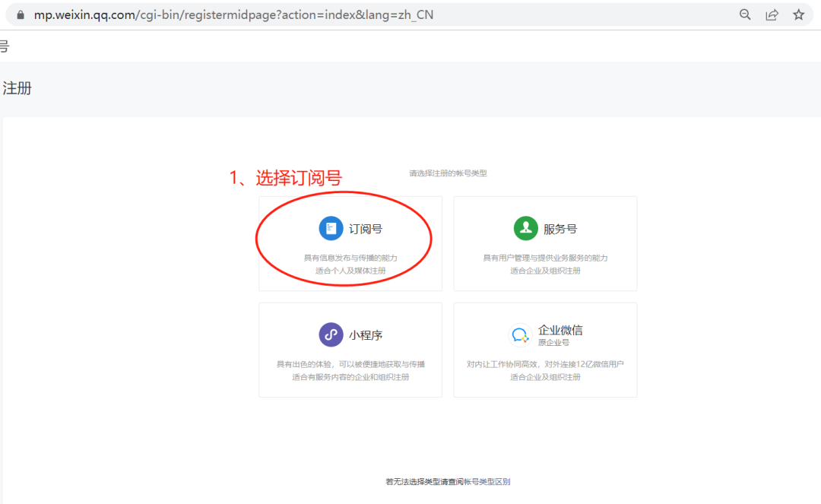Click the text 具有信息发布与传播的能力
This screenshot has width=821, height=504.
click(x=350, y=258)
